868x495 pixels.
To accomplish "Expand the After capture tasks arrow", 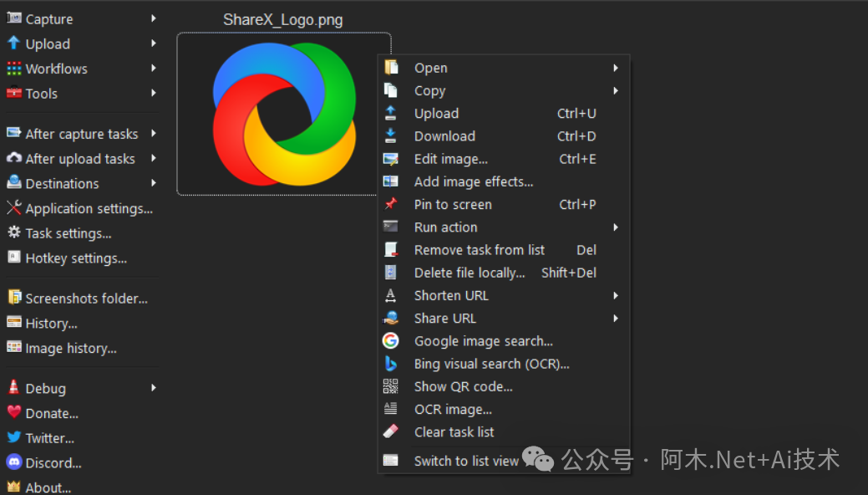I will [x=154, y=133].
